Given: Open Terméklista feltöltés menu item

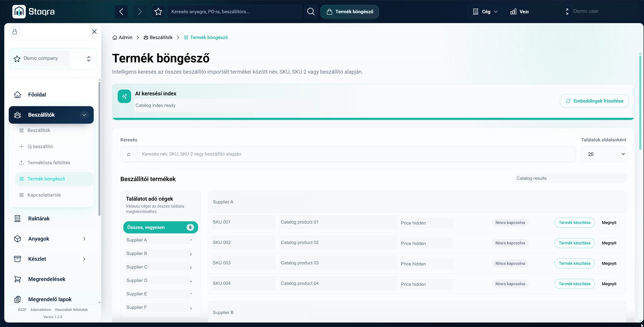Looking at the screenshot, I should pos(54,163).
